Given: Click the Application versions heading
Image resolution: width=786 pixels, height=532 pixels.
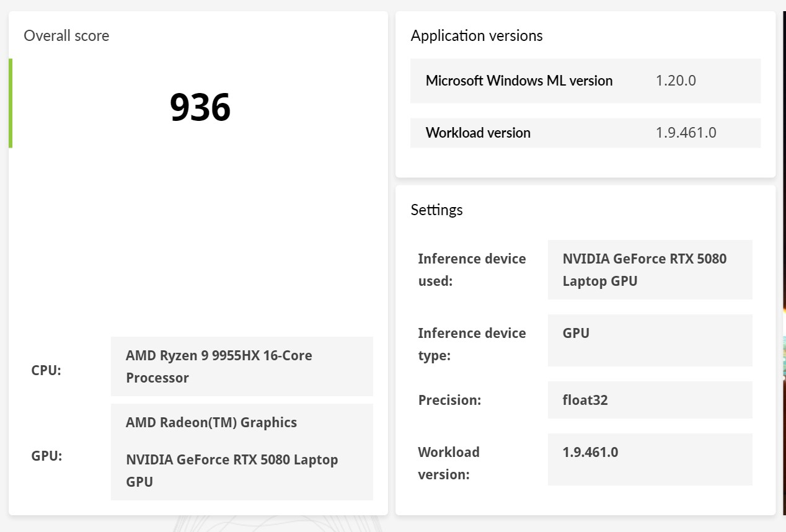Looking at the screenshot, I should [476, 36].
